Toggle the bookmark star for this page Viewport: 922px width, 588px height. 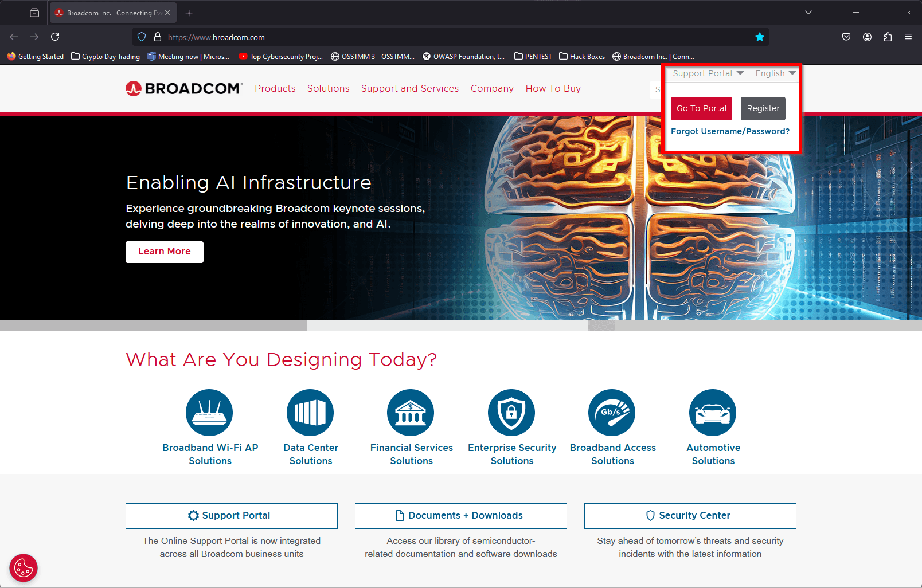(x=760, y=37)
